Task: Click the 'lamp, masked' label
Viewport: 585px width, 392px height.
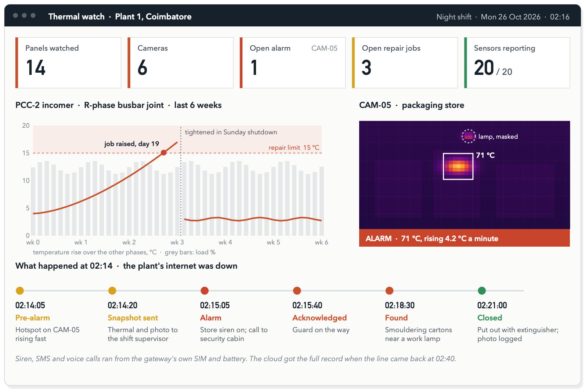Action: click(x=498, y=137)
